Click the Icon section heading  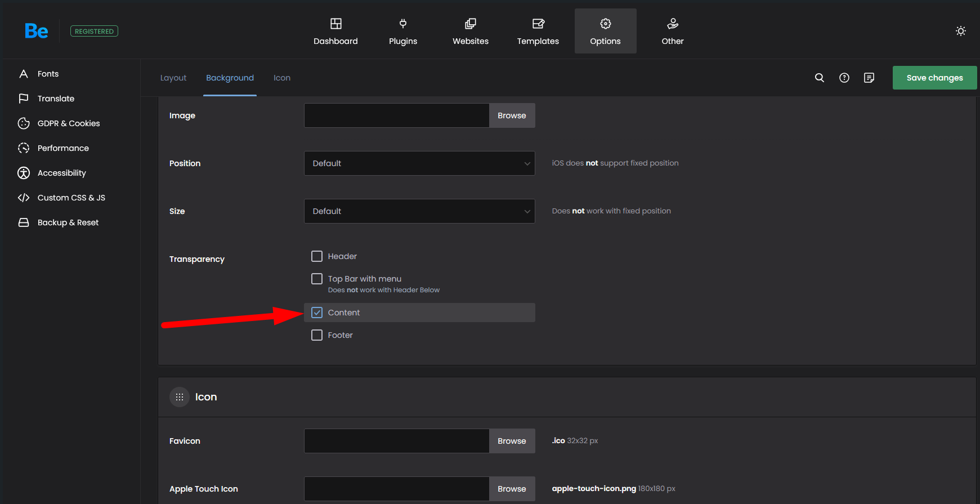206,397
